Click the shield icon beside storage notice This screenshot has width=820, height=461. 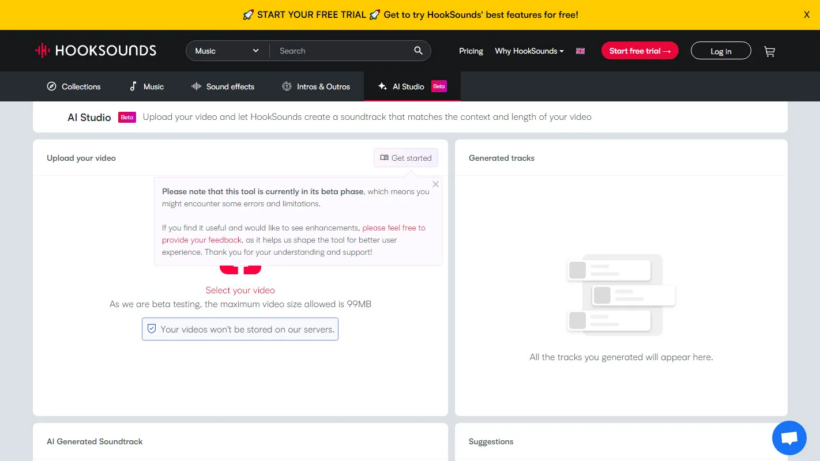[x=152, y=329]
